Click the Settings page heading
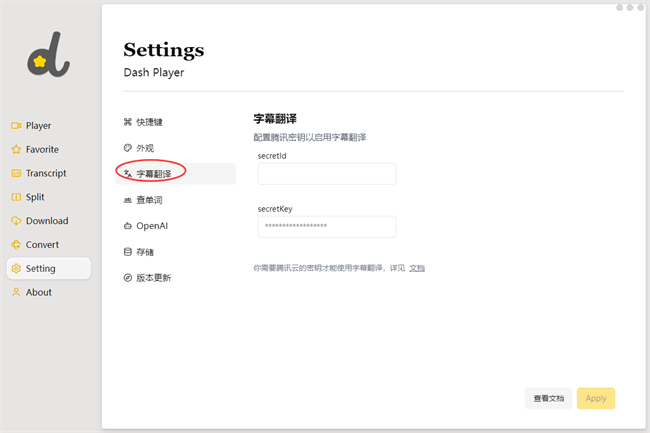 coord(164,50)
